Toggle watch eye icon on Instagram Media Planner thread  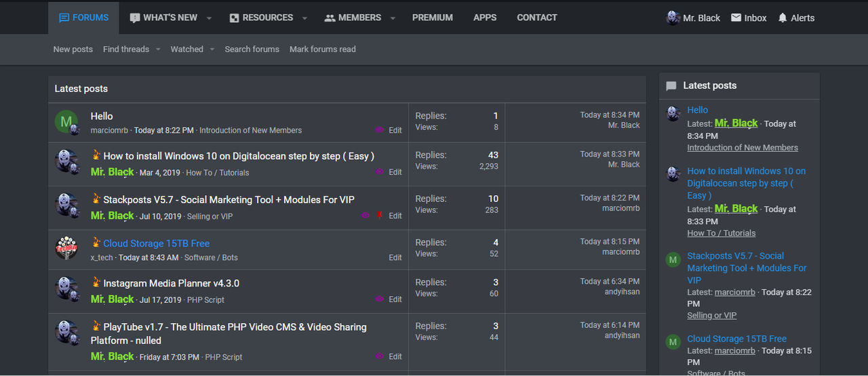379,299
